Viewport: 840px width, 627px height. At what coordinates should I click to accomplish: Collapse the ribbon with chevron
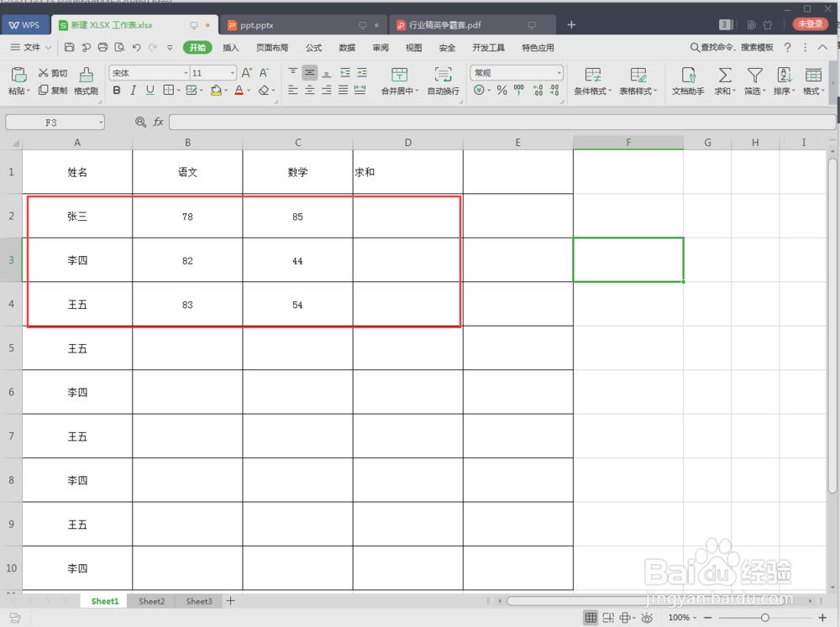tap(822, 48)
